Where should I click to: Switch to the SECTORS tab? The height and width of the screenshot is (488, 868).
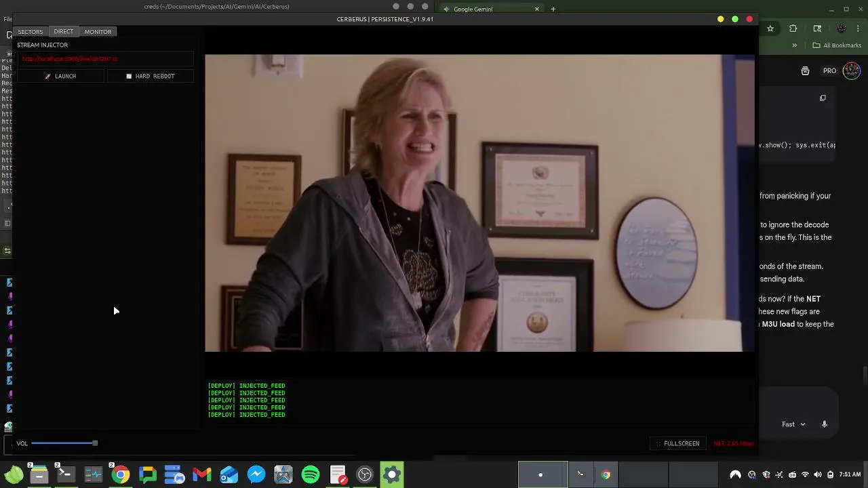30,32
